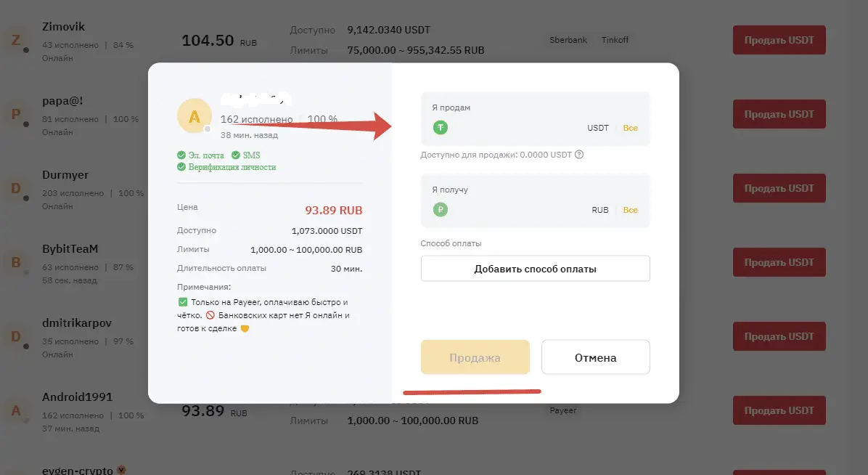Click the Продажа button
This screenshot has height=475, width=868.
(x=475, y=357)
